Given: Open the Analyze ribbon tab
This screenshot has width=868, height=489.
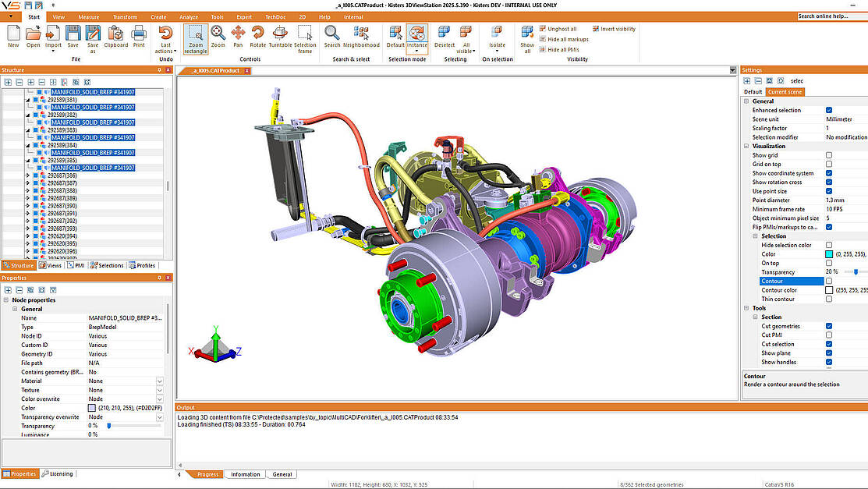Looking at the screenshot, I should (x=188, y=16).
